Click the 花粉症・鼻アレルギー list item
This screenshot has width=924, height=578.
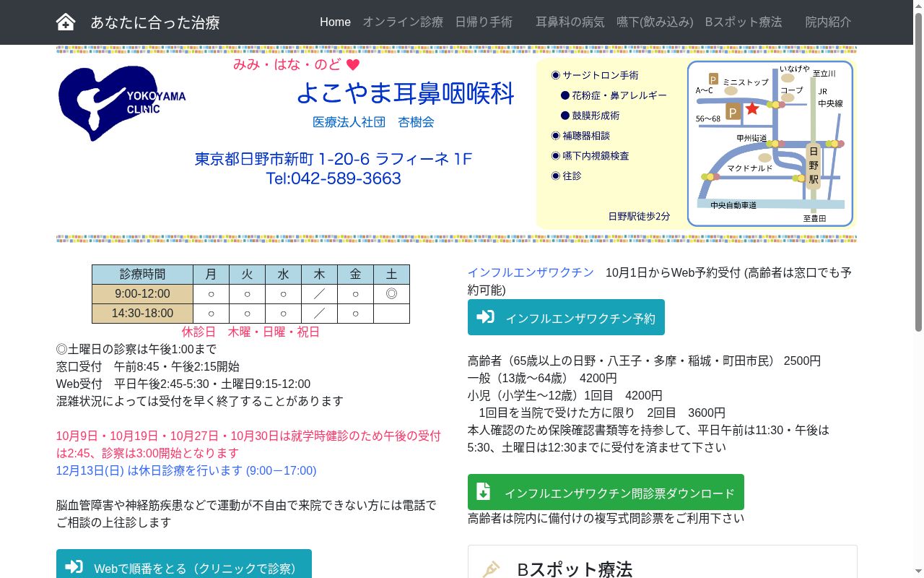point(614,95)
